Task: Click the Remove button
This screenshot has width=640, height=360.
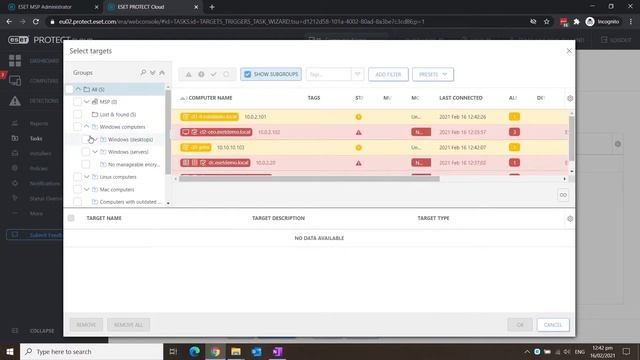Action: [86, 325]
